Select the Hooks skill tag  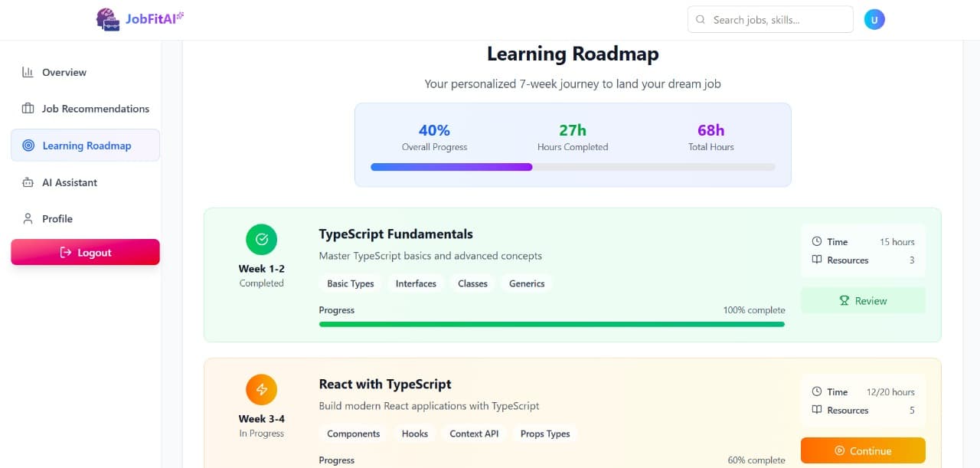coord(414,434)
